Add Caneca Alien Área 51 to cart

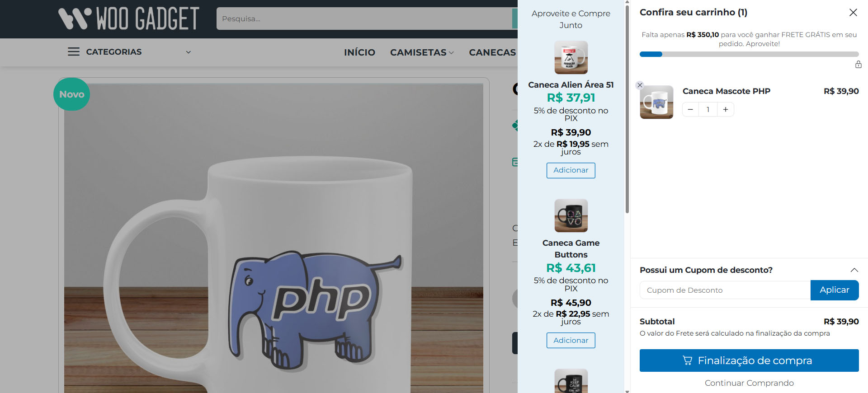pos(571,170)
